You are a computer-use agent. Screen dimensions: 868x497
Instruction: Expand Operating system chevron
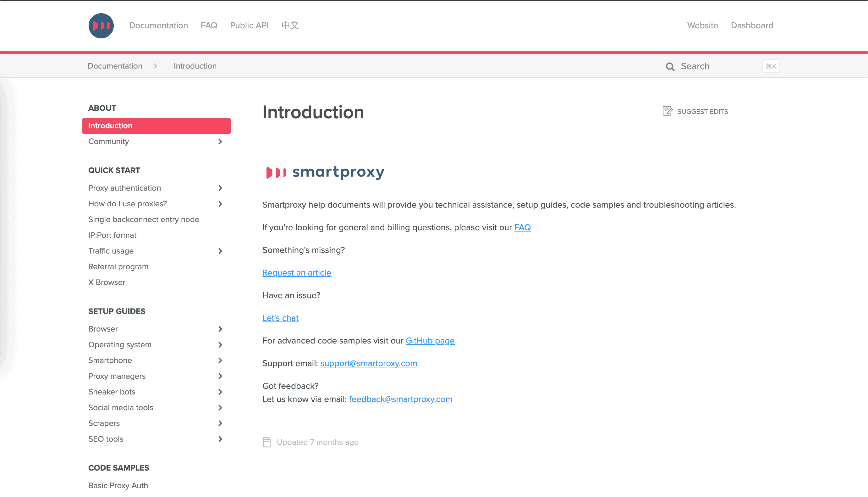[220, 345]
